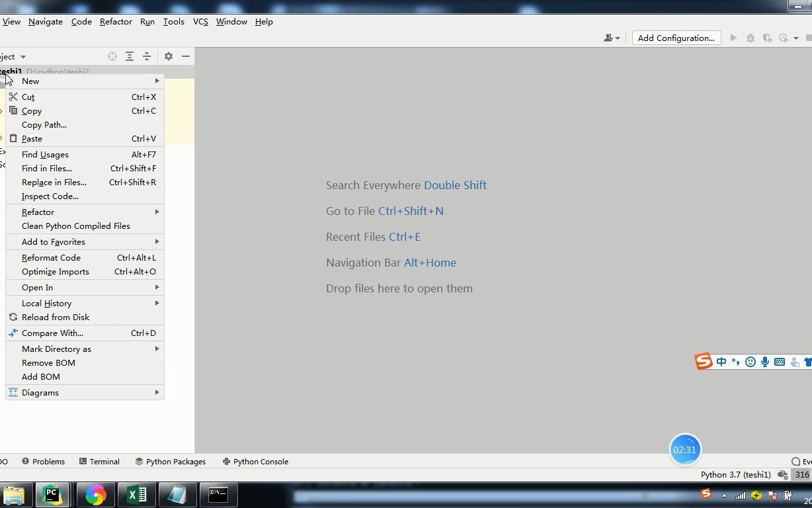
Task: Select Find in Files... menu entry
Action: click(x=85, y=168)
